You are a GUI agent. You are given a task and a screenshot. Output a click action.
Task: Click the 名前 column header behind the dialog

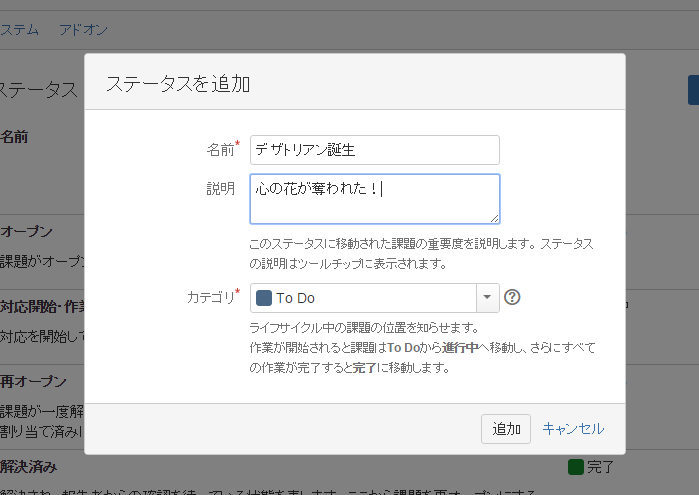[14, 136]
